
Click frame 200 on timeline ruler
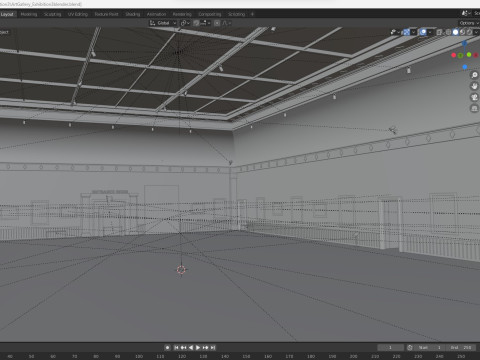353,356
